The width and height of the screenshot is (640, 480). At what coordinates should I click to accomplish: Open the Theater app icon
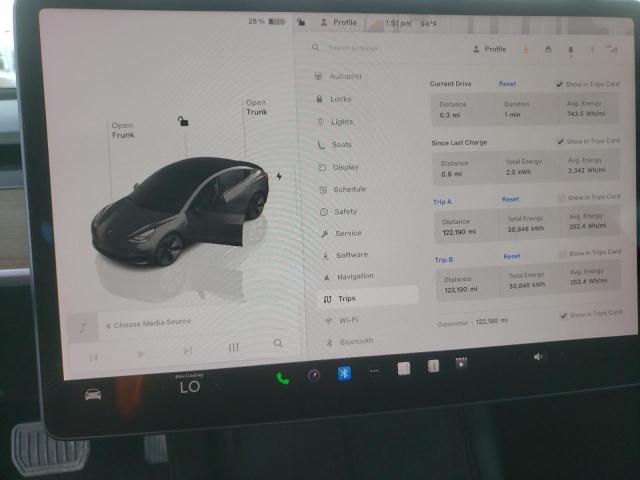pos(461,363)
